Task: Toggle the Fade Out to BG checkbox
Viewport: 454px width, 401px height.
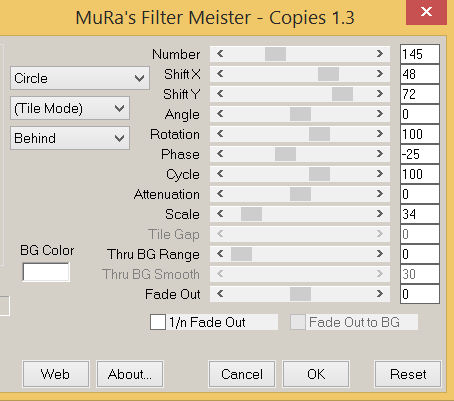Action: (298, 322)
